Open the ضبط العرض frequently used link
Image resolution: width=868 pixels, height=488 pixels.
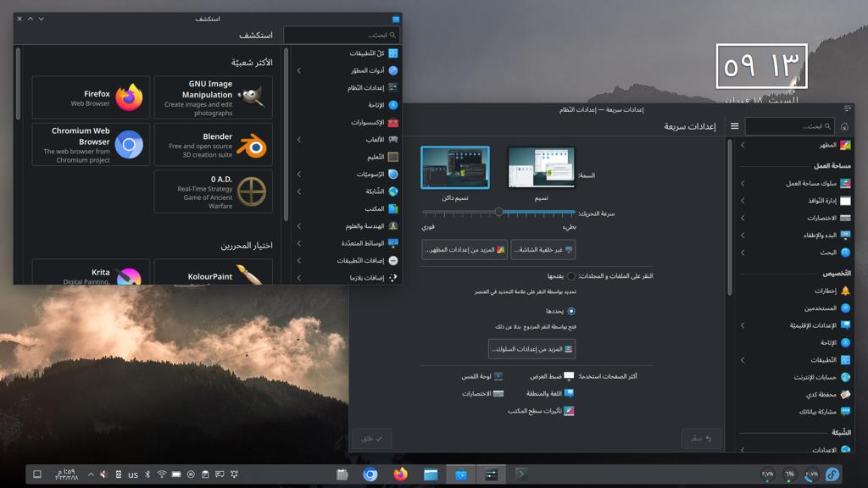pos(552,376)
